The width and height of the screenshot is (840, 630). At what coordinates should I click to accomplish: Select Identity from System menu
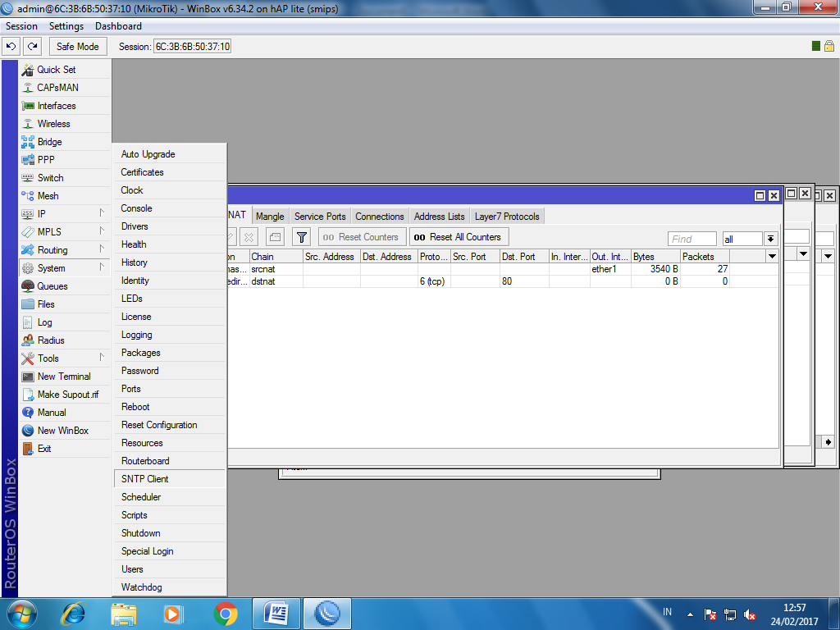[x=170, y=281]
